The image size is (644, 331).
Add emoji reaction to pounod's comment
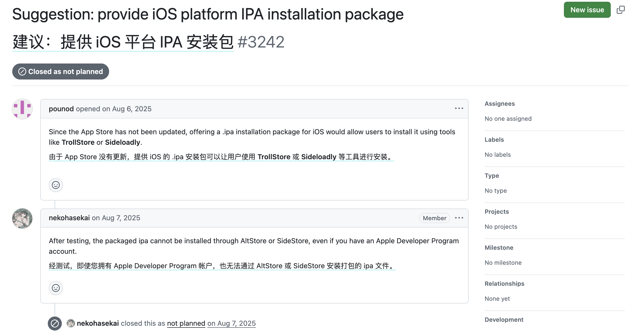(56, 185)
